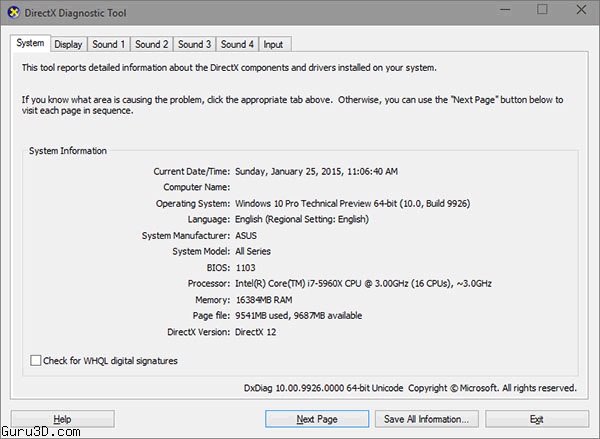
Task: Click the DirectX Diagnostic Tool title text
Action: [x=75, y=13]
